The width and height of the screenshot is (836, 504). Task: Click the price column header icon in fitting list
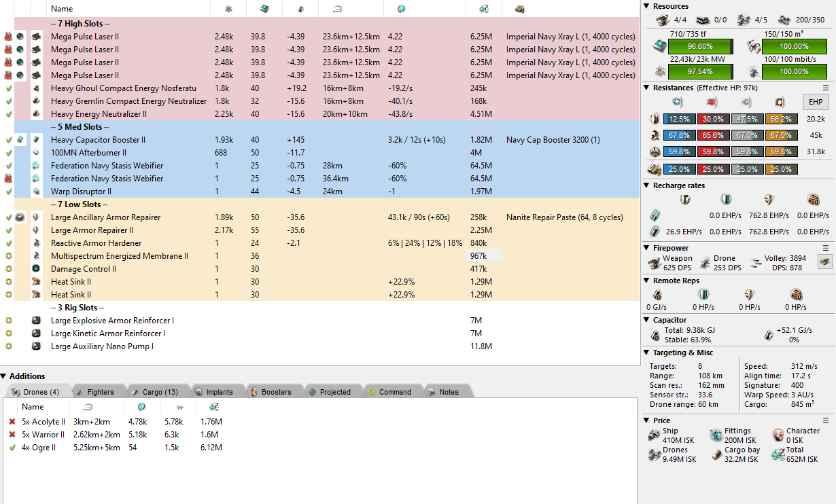483,9
